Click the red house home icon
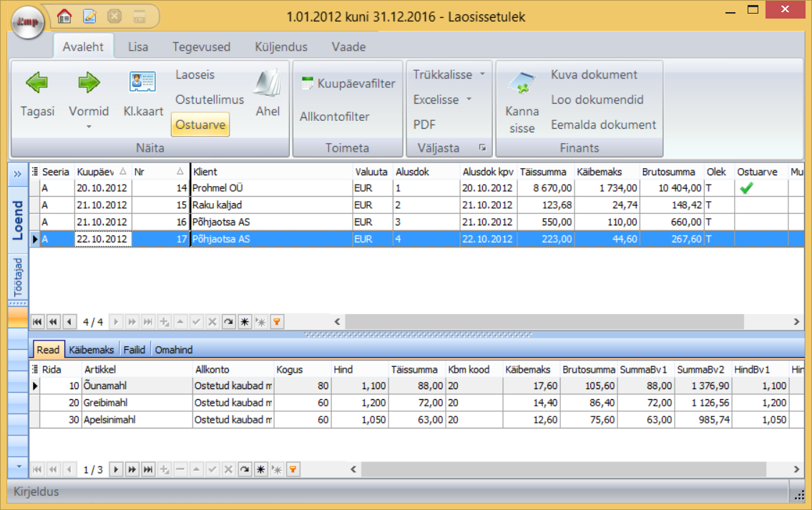The image size is (812, 510). pos(64,15)
